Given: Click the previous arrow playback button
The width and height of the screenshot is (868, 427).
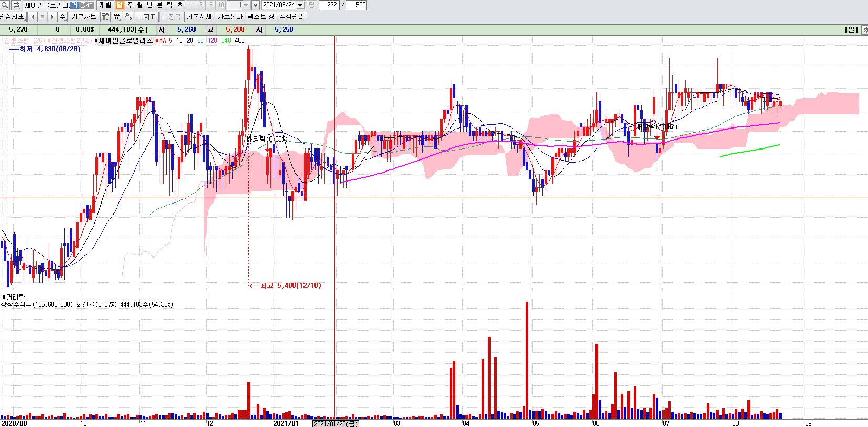Looking at the screenshot, I should click(x=32, y=17).
